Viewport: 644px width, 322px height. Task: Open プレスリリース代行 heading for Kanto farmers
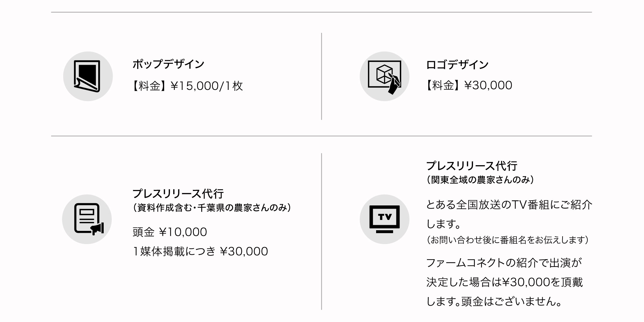point(472,166)
